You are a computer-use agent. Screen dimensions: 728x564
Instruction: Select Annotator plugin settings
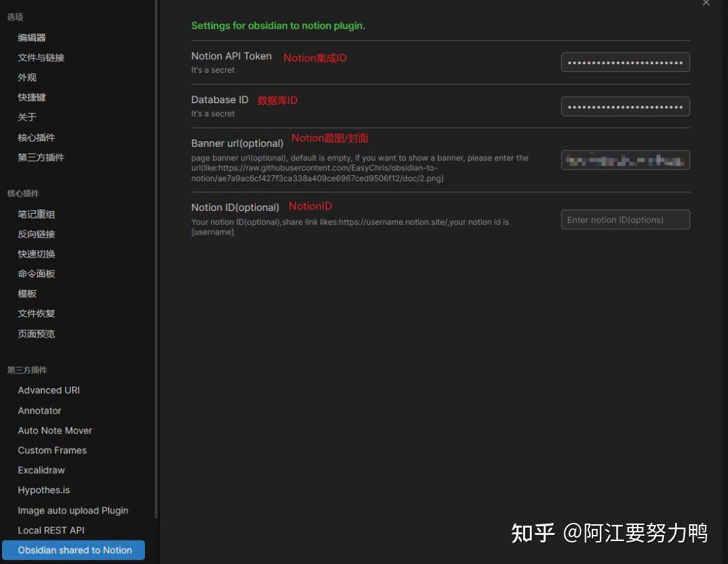tap(40, 410)
